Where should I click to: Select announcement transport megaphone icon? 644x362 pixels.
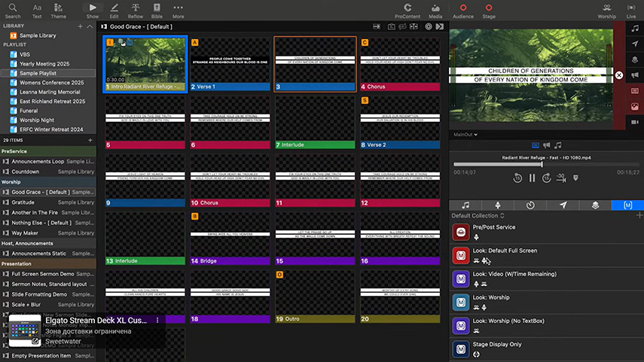547,145
